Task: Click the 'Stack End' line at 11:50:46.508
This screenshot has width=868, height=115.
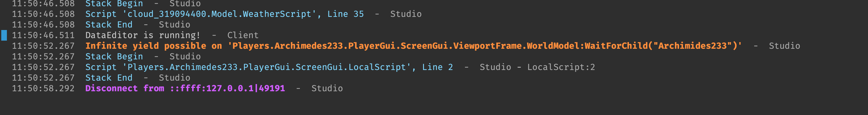Action: [x=109, y=25]
